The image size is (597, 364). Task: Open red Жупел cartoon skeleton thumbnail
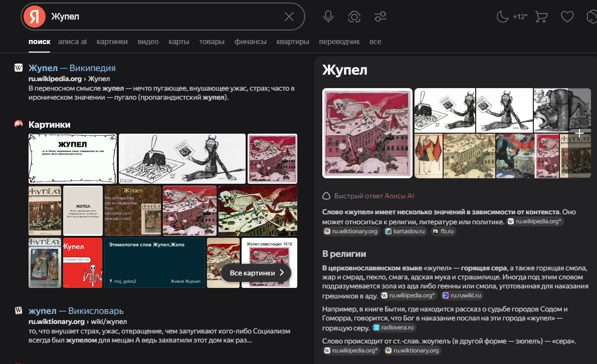point(83,263)
